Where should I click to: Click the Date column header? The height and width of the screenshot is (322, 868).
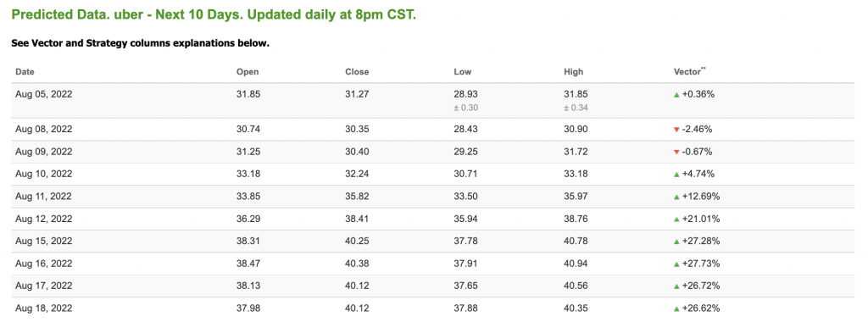(25, 72)
